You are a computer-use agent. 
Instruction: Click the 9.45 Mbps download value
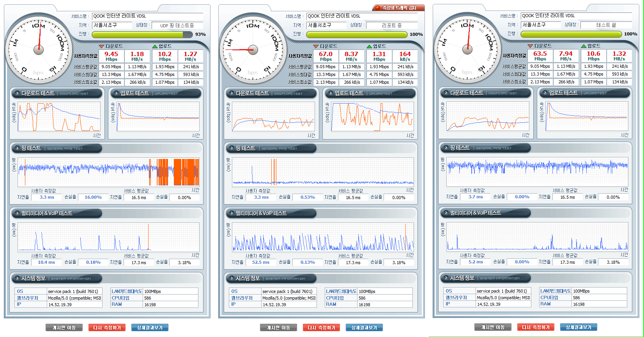(x=111, y=56)
